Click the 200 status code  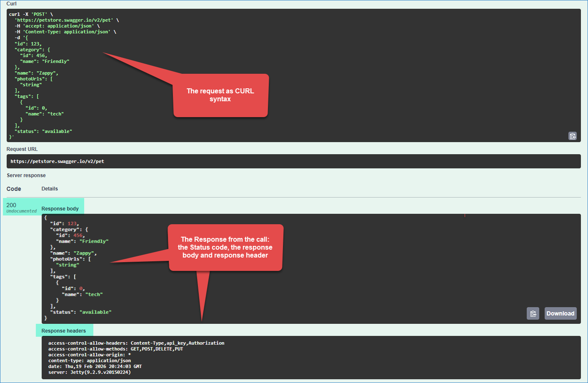11,205
